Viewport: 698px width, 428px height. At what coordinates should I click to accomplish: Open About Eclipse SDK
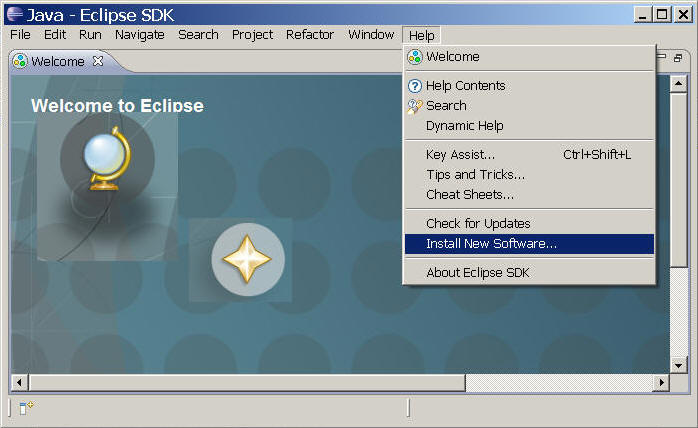tap(529, 273)
